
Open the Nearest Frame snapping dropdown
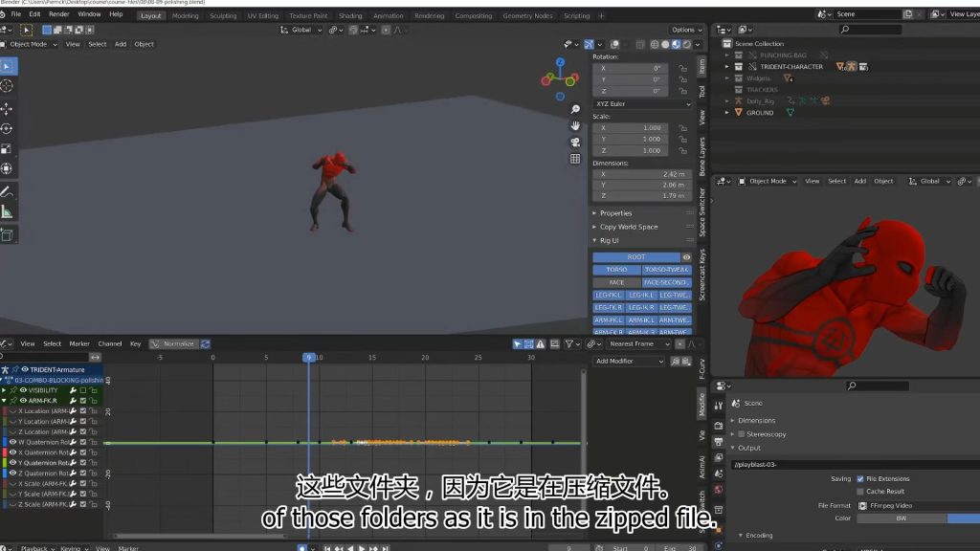point(639,343)
